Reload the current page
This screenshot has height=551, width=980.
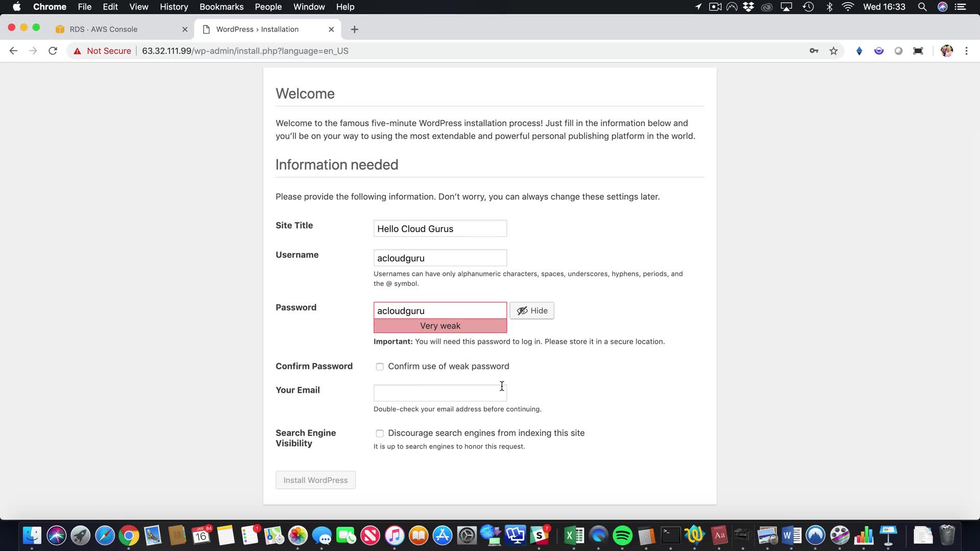click(53, 51)
